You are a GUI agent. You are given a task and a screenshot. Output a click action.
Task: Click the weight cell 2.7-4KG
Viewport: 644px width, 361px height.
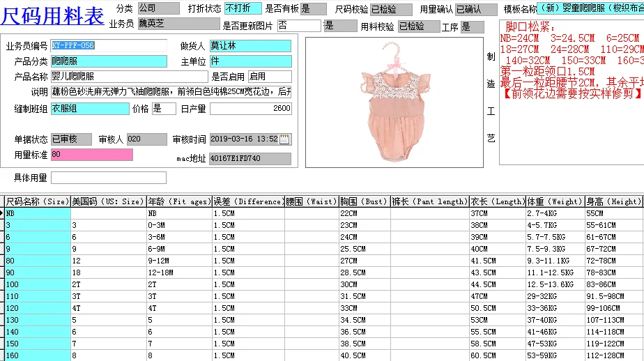[555, 213]
